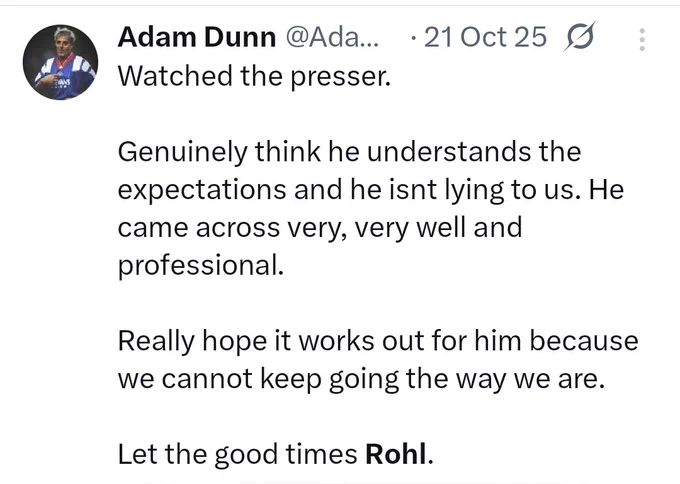680x484 pixels.
Task: Open the truncated @Ada... handle
Action: (x=332, y=37)
